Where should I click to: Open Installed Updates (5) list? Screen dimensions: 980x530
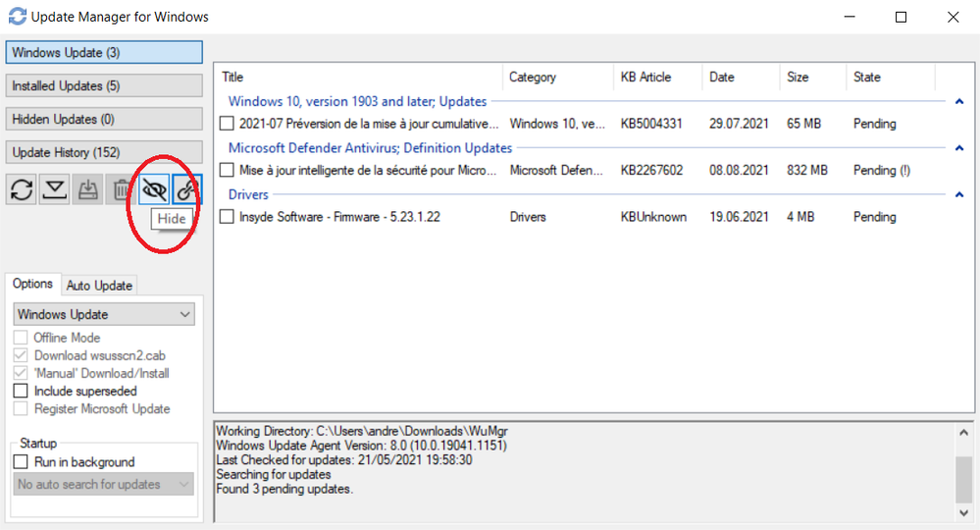[104, 85]
